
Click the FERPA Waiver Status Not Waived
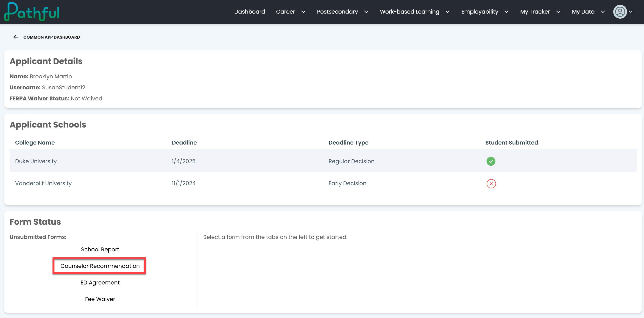tap(56, 98)
